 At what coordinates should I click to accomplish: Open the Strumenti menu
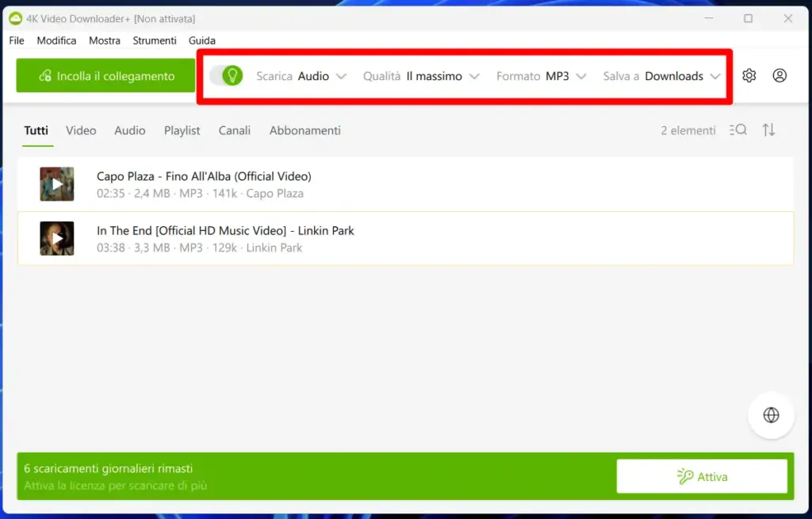pos(155,40)
